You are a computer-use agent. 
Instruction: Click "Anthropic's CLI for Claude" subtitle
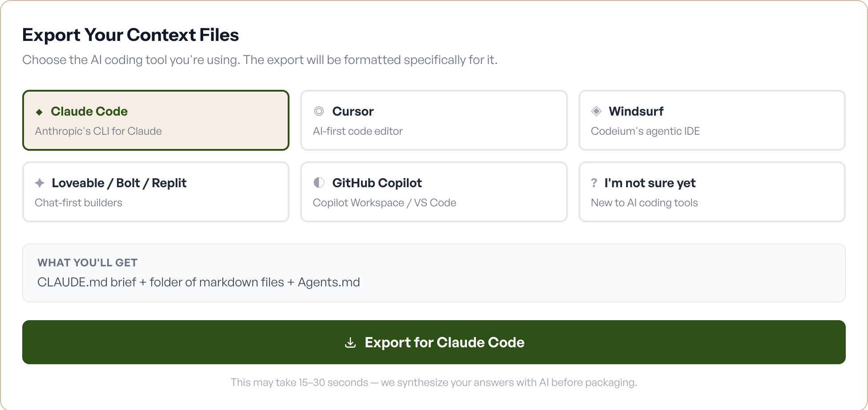pyautogui.click(x=98, y=131)
